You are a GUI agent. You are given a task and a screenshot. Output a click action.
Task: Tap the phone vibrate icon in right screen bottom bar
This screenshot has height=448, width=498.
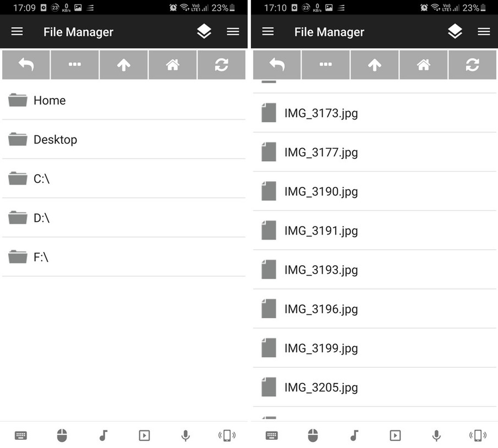tap(478, 435)
